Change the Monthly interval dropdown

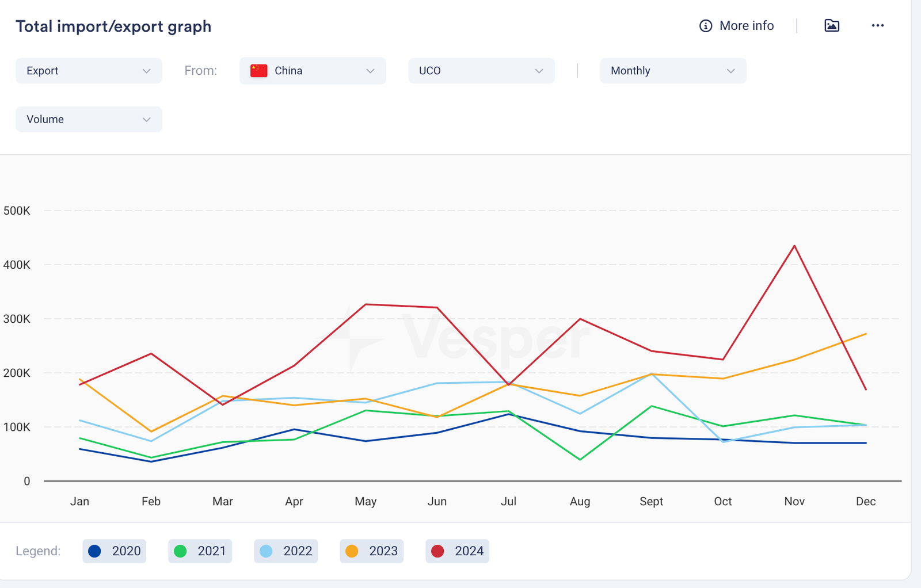tap(673, 71)
